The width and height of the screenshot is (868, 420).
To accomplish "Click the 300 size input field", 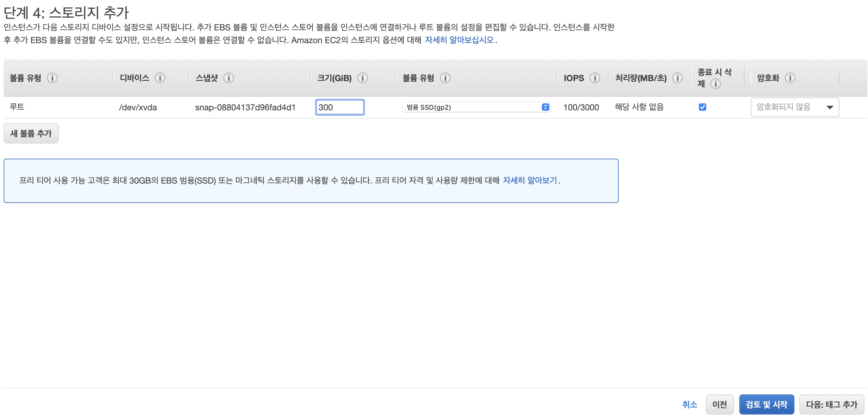I will pos(340,107).
